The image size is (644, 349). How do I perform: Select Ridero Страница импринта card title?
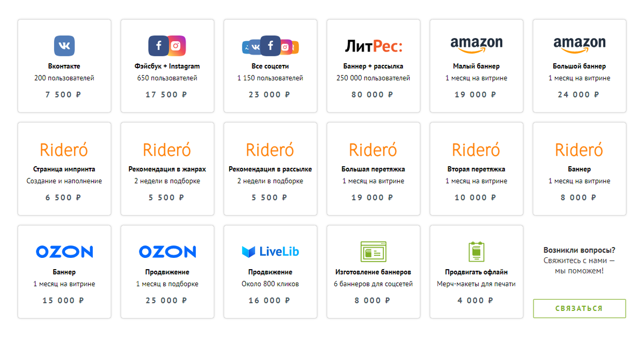pyautogui.click(x=64, y=169)
